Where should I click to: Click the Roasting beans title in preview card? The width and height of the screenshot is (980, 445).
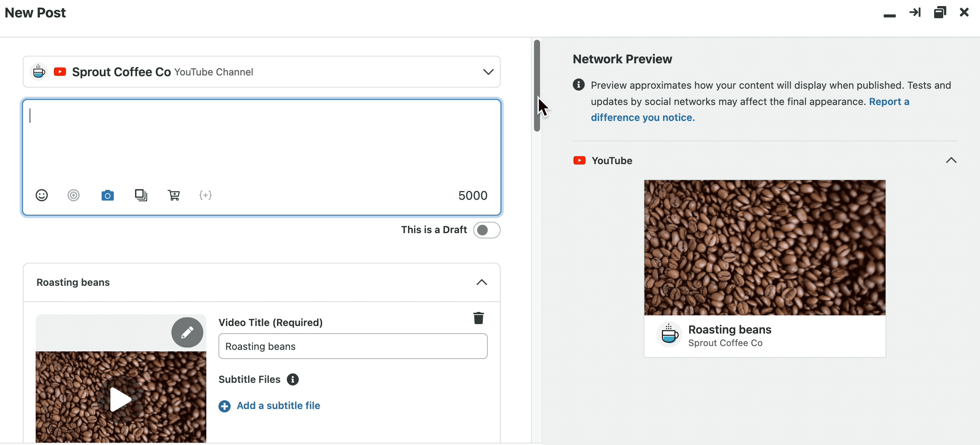click(730, 329)
